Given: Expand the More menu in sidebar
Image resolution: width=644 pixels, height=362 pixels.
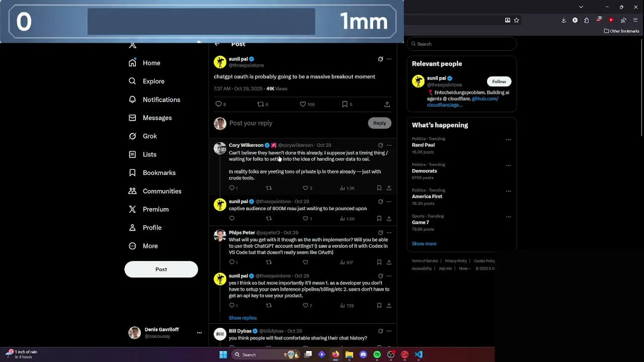Looking at the screenshot, I should pos(143,246).
